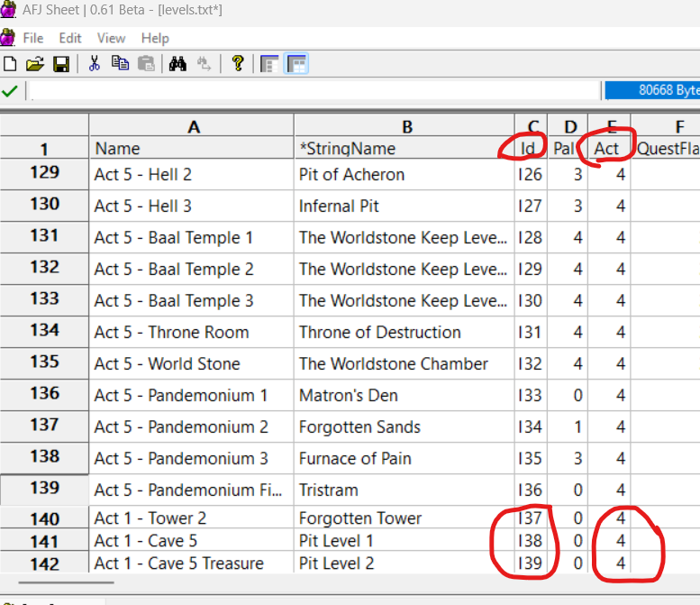The width and height of the screenshot is (700, 605).
Task: Select cell 'Act 5 - Hell 2'
Action: click(x=192, y=174)
